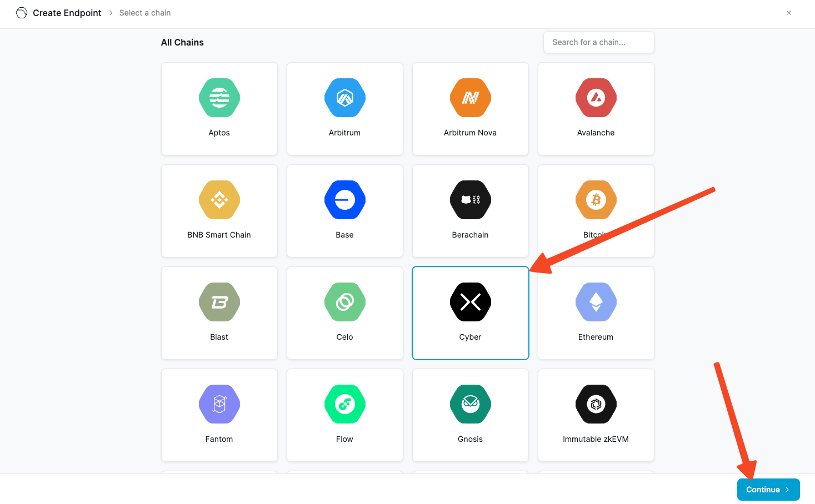The image size is (815, 504).
Task: Click the Create Endpoint breadcrumb
Action: coord(67,13)
